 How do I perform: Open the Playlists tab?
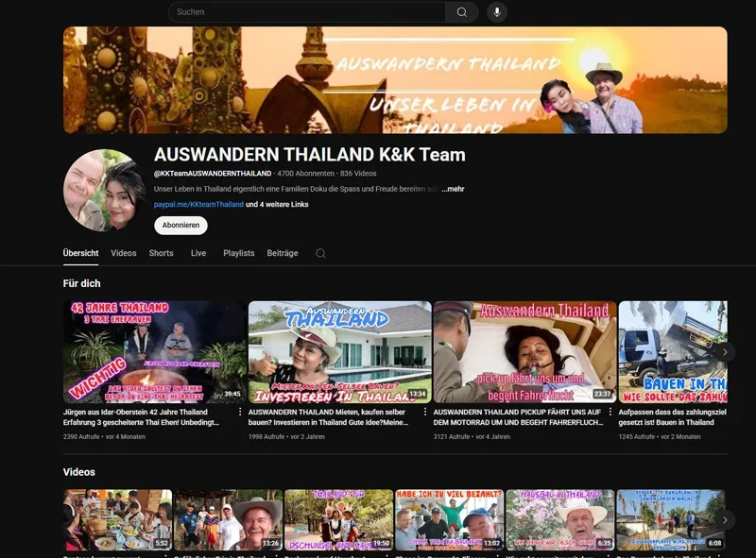239,253
